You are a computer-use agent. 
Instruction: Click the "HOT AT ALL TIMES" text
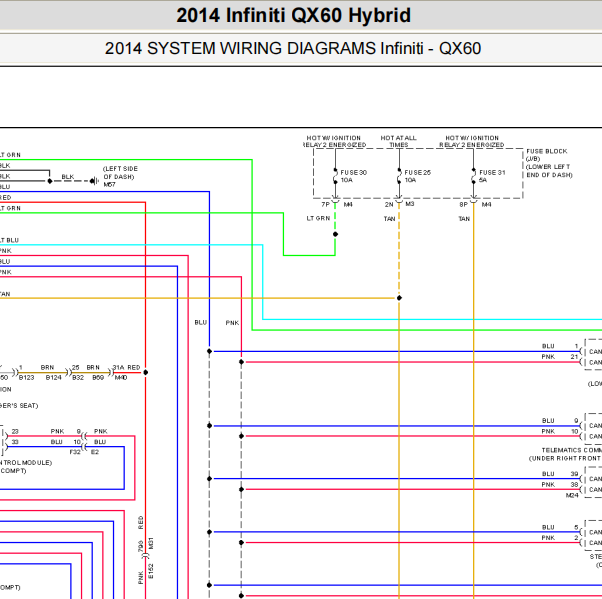(399, 141)
